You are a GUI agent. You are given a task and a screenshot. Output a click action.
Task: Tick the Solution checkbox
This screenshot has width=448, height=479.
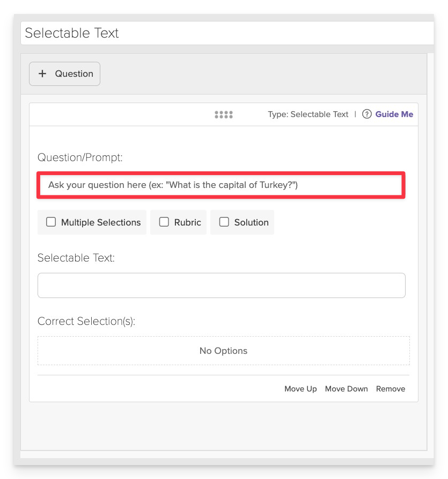coord(224,222)
